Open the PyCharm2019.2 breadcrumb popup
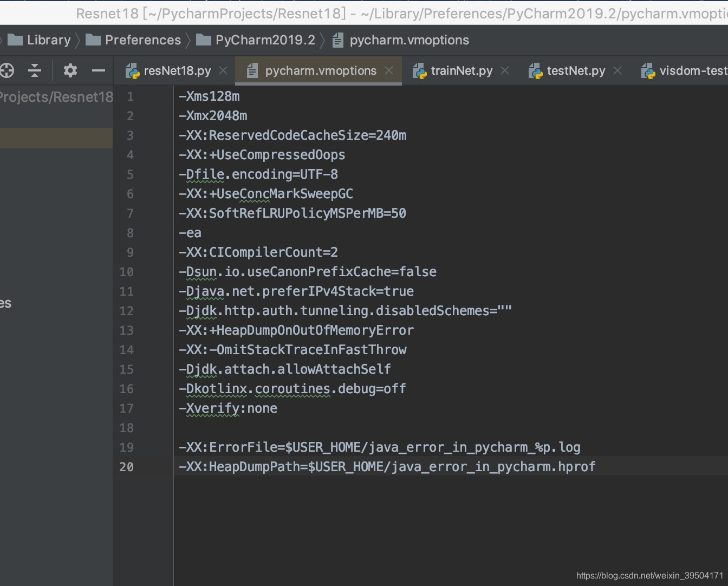Image resolution: width=728 pixels, height=586 pixels. coord(265,40)
